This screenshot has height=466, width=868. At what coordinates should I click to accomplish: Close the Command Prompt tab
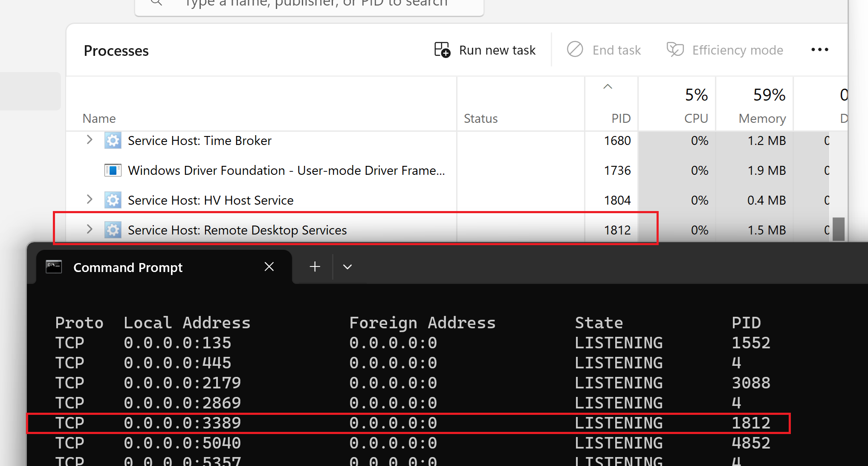point(269,267)
